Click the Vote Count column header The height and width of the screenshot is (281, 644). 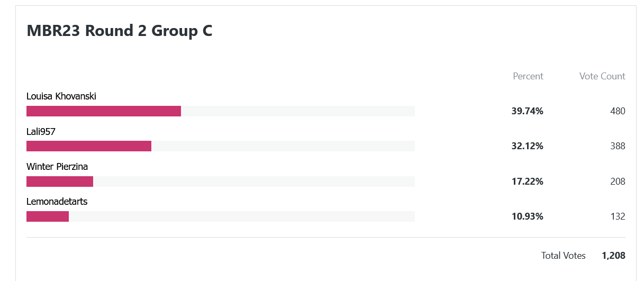602,76
